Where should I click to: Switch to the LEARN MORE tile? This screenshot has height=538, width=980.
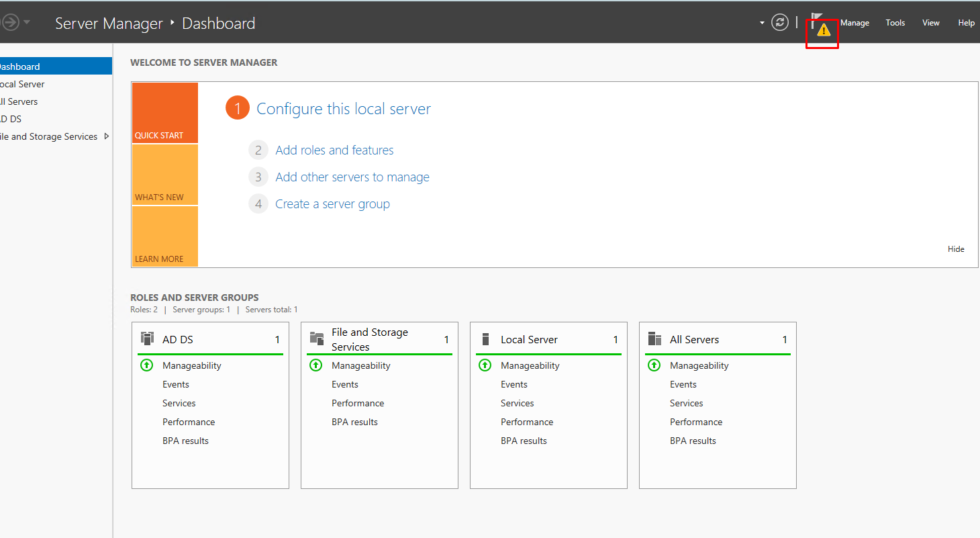[165, 236]
